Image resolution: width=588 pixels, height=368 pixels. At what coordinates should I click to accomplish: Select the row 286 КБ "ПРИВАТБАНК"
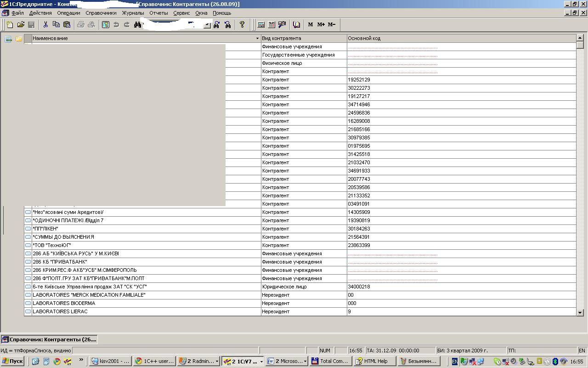pos(60,262)
